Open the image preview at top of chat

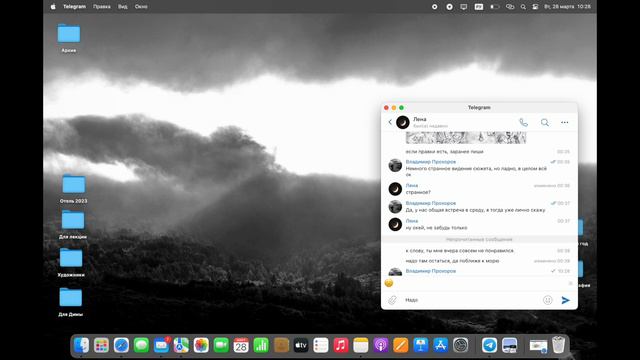tap(466, 138)
